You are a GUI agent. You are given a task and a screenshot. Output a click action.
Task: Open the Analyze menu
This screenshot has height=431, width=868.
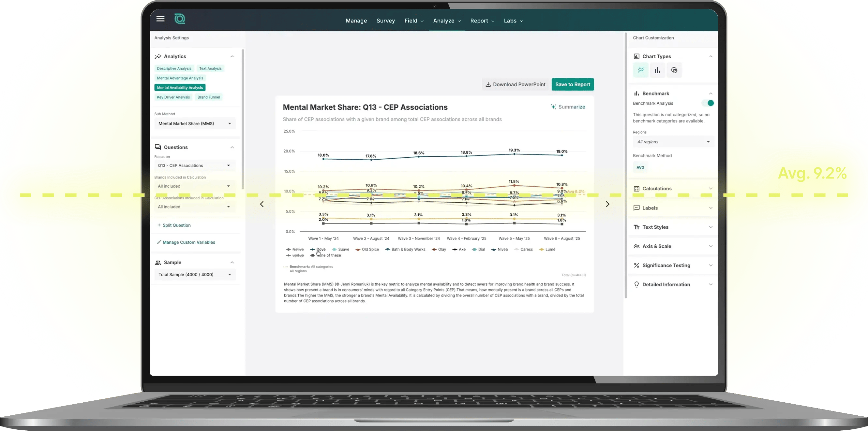(446, 21)
